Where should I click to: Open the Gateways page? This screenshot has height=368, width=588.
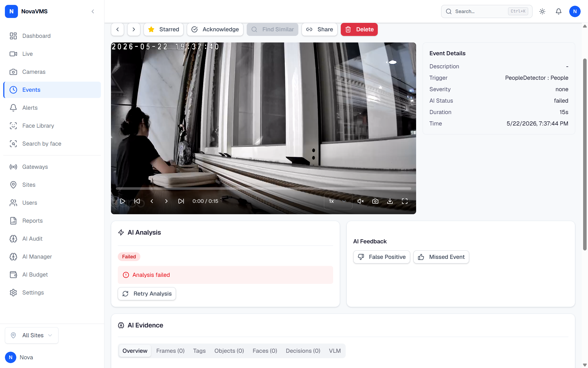(52, 167)
